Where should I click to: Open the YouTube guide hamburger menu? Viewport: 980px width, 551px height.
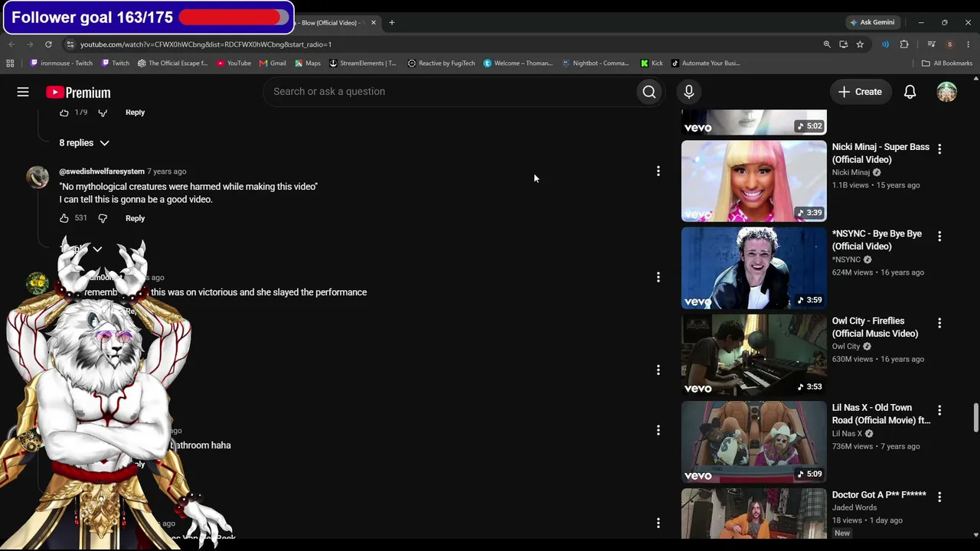pyautogui.click(x=23, y=92)
